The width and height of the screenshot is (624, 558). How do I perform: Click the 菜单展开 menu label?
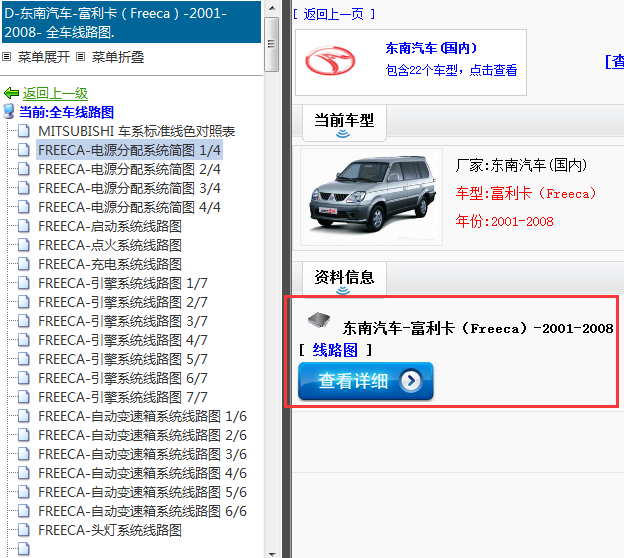pos(44,57)
